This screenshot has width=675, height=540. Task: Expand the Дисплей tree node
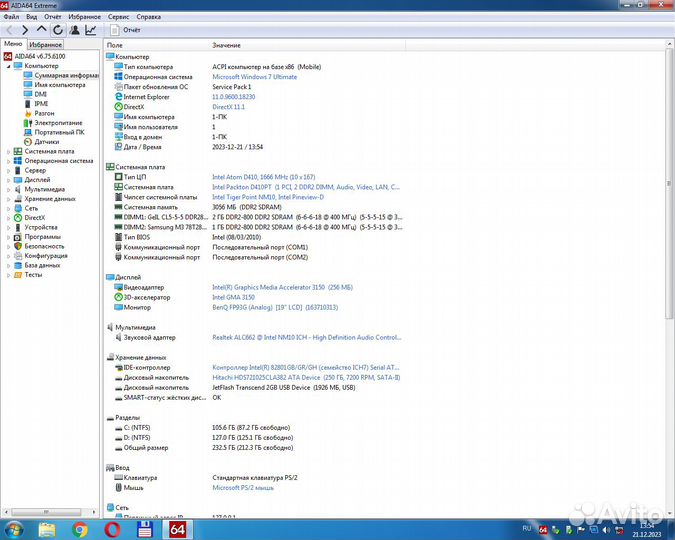pyautogui.click(x=8, y=180)
